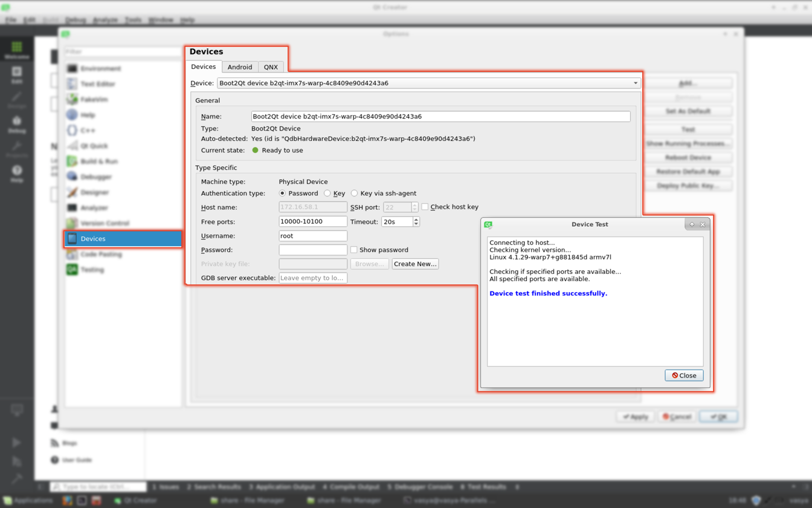
Task: Increase the Timeout spinner value
Action: pos(416,219)
